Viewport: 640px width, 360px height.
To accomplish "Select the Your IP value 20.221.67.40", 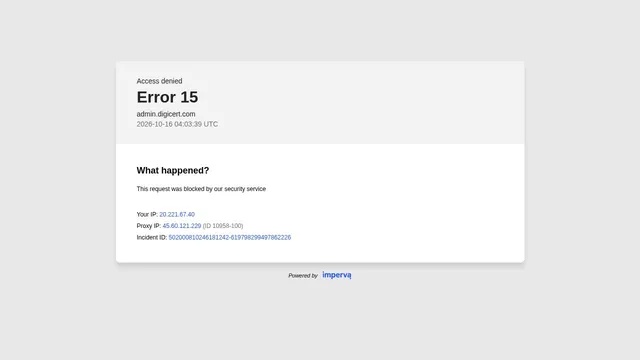I will pyautogui.click(x=177, y=214).
